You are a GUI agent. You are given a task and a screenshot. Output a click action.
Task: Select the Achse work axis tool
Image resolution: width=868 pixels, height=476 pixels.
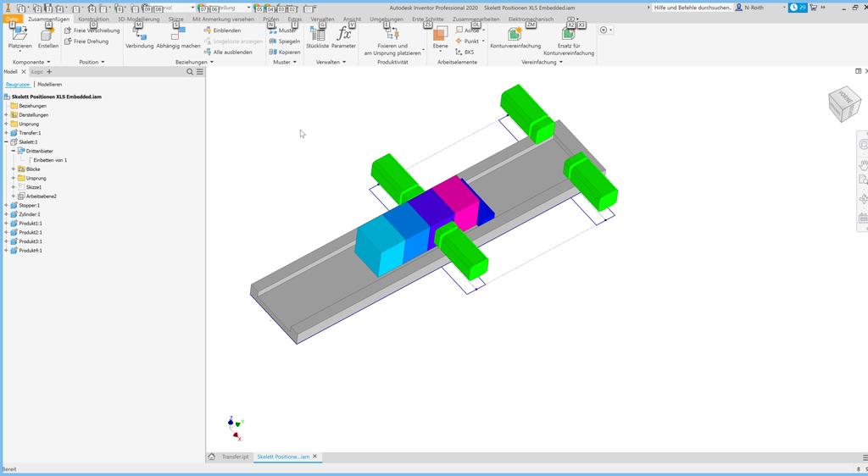[x=467, y=30]
